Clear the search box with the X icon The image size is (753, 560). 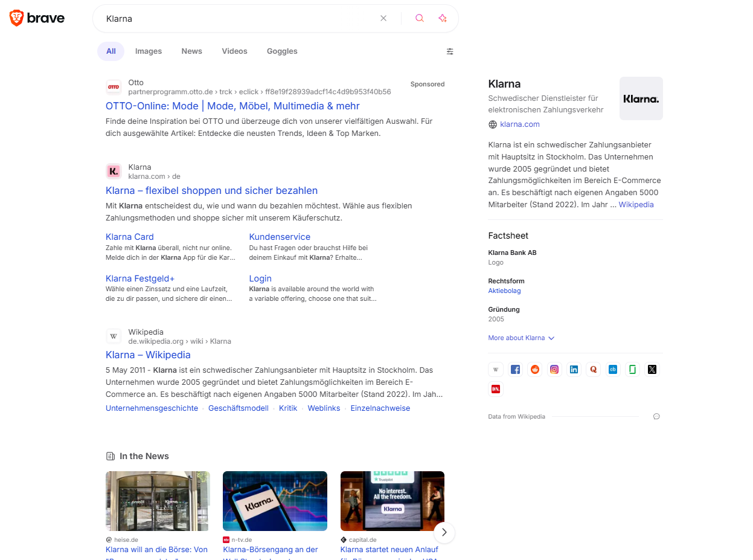383,18
